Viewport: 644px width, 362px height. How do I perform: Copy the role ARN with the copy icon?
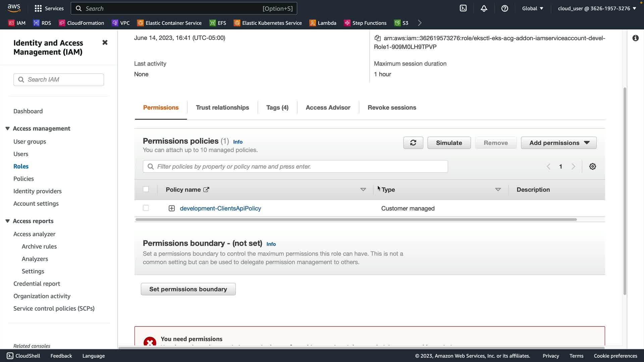tap(377, 38)
